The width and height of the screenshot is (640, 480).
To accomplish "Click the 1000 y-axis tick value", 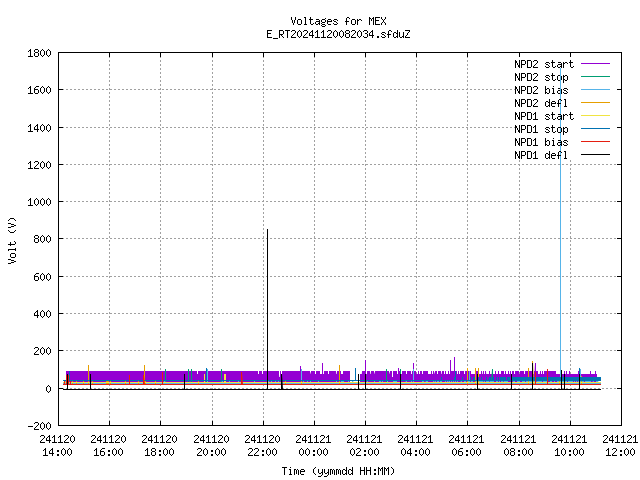I will [39, 202].
